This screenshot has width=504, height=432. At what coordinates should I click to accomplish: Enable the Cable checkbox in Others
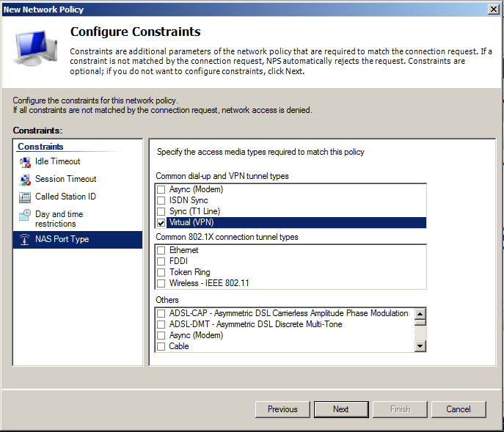[x=161, y=346]
